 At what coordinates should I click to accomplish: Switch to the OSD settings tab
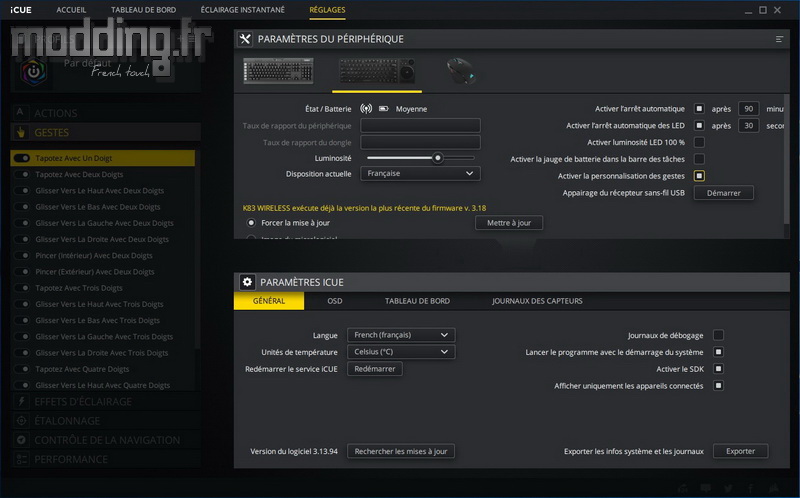pos(335,301)
